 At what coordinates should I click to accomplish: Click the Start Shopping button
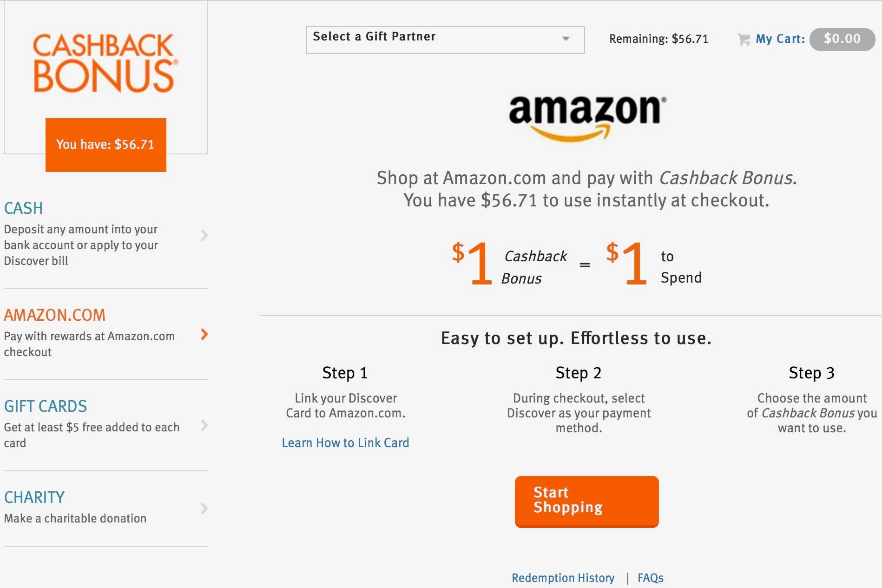coord(586,502)
